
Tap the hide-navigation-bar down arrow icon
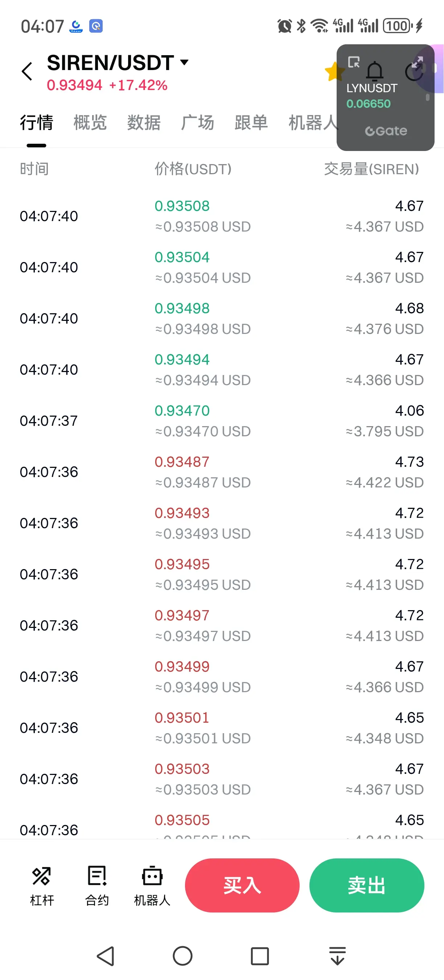[x=338, y=956]
